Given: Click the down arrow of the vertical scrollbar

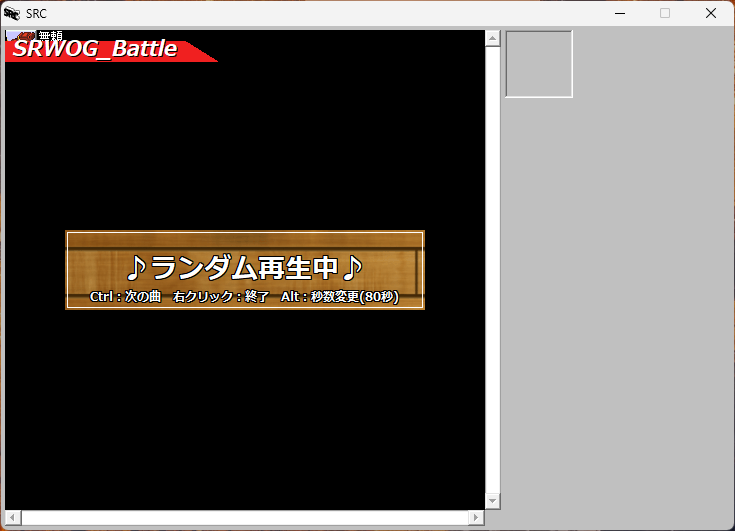Looking at the screenshot, I should tap(492, 501).
